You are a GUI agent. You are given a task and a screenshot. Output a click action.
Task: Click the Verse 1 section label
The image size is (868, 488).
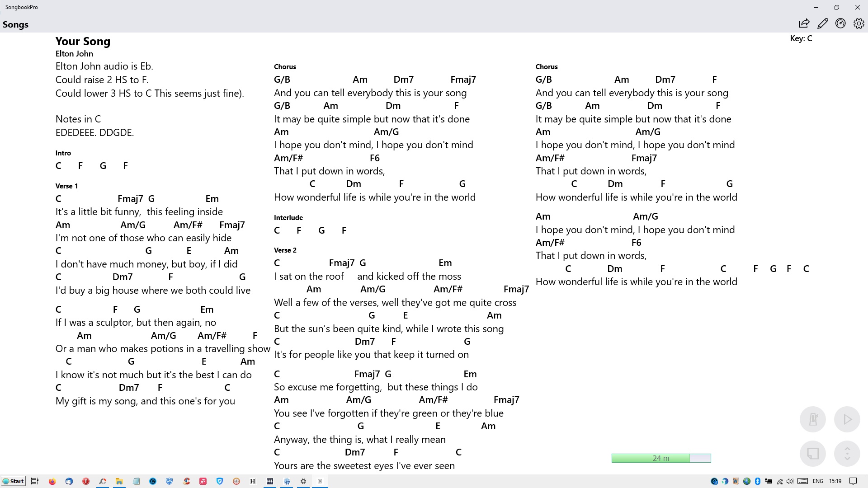click(x=66, y=186)
